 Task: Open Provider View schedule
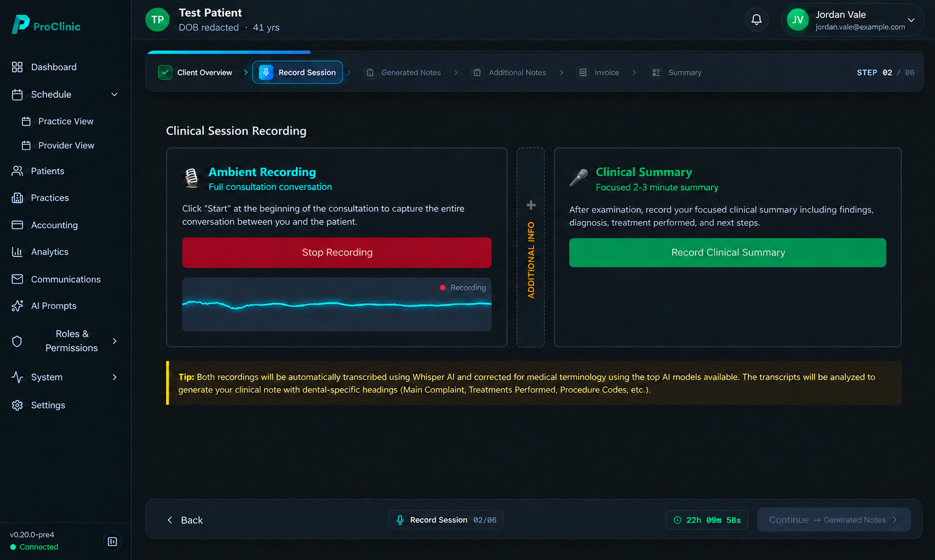tap(58, 146)
